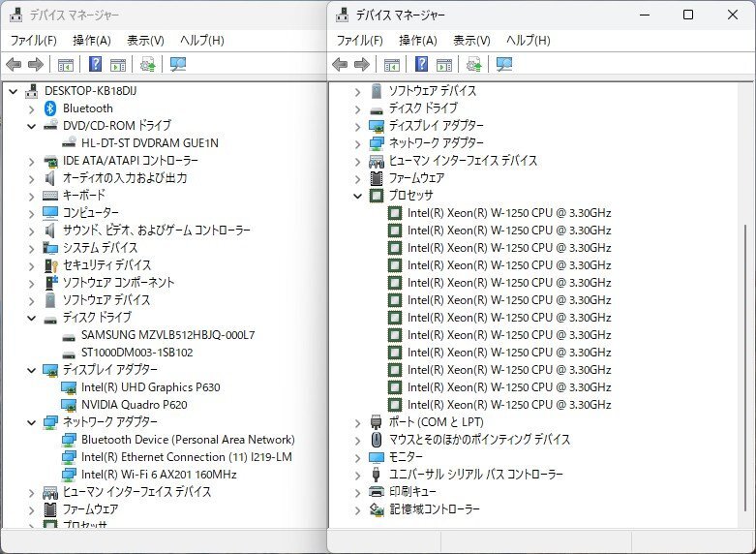
Task: Collapse the DESKTOP-KB18DIJ root node
Action: 14,91
